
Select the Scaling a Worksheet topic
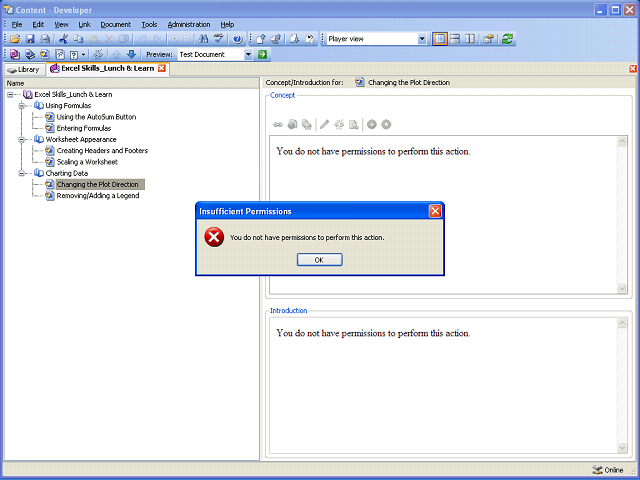tap(87, 162)
